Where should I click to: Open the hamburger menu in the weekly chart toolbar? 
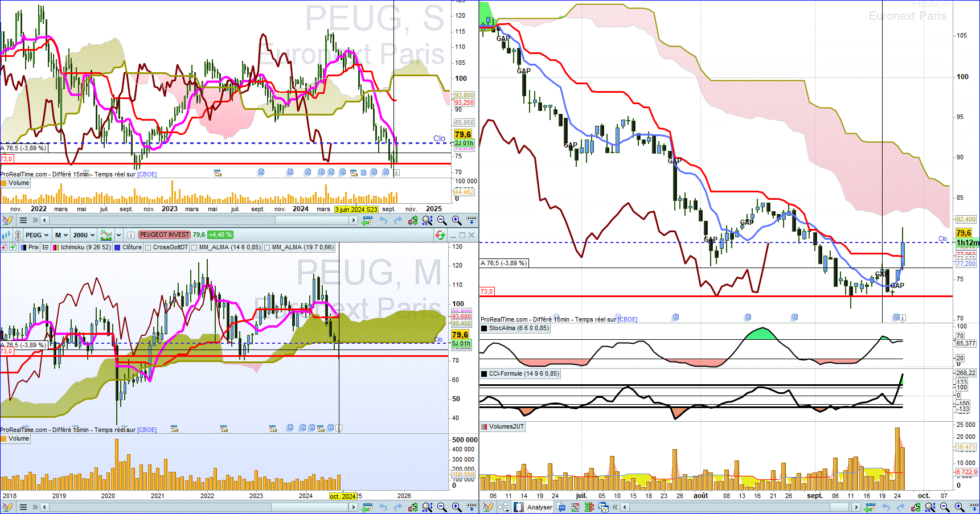pos(23,220)
